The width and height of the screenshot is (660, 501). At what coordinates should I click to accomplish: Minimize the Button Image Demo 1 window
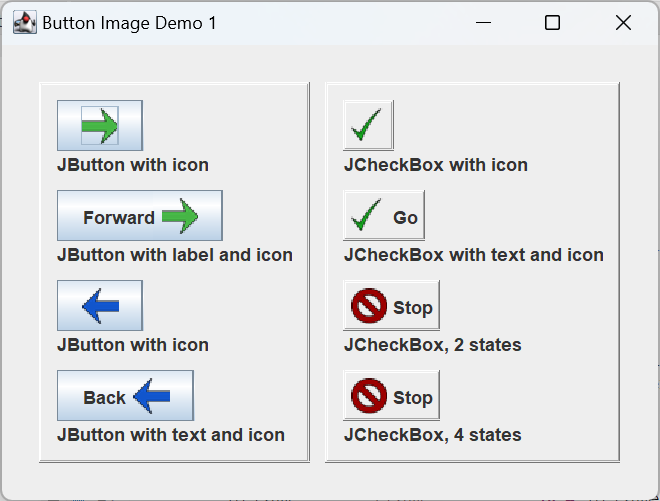pos(483,23)
